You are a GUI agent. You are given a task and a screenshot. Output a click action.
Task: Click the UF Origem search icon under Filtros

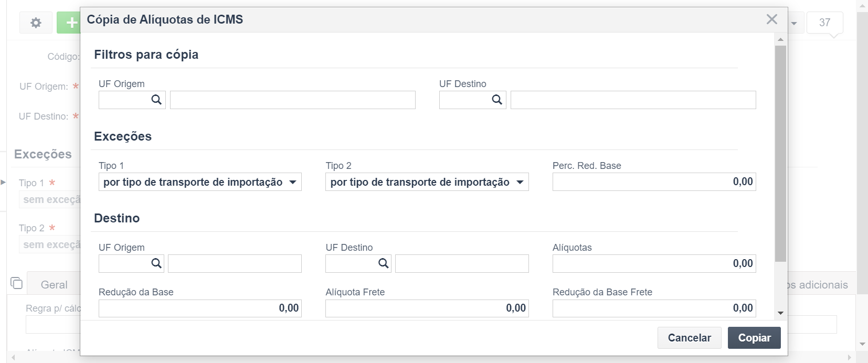[x=156, y=100]
